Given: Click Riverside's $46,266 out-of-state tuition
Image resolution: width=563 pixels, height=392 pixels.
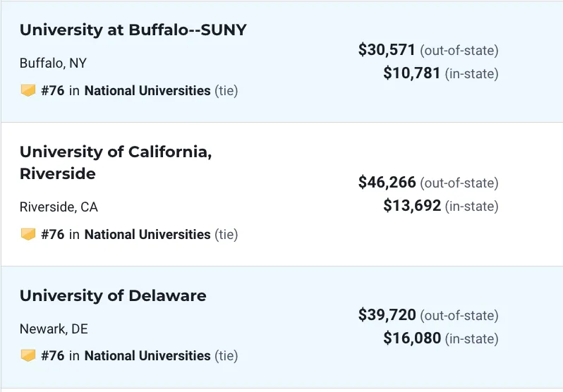Looking at the screenshot, I should pos(387,182).
